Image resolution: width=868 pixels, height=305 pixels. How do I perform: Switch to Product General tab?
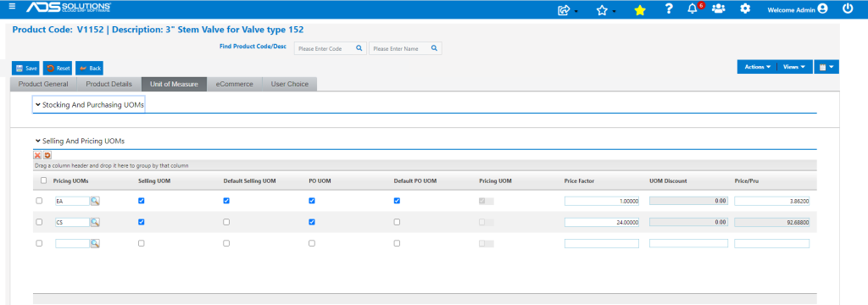tap(44, 84)
